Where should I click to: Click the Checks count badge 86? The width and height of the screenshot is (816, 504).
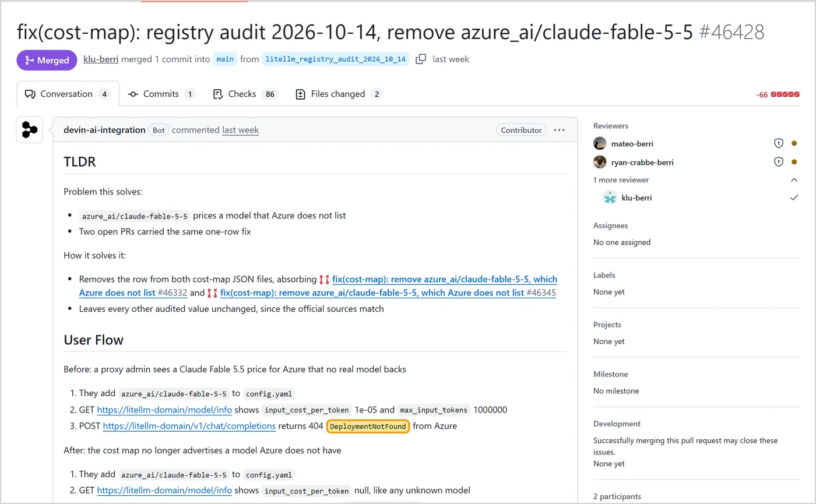point(269,94)
